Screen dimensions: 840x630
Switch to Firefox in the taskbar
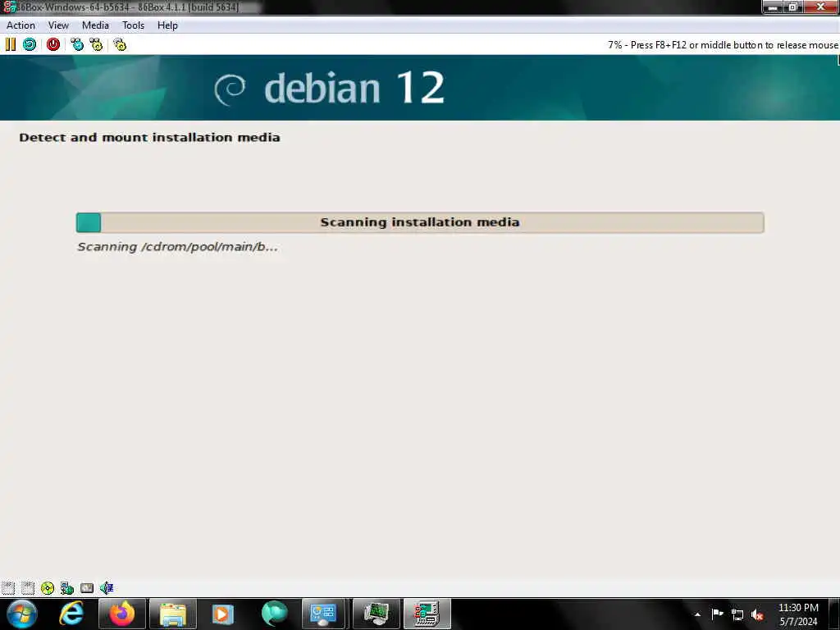(122, 614)
